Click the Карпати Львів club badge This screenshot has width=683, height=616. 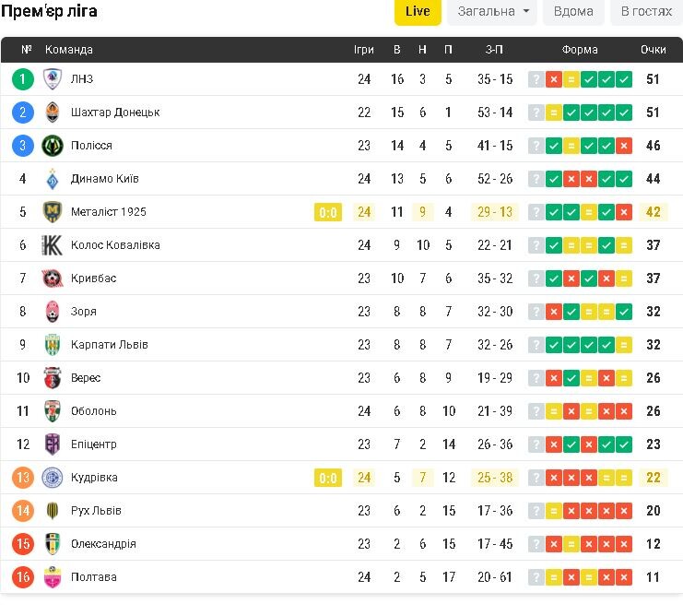pyautogui.click(x=53, y=345)
